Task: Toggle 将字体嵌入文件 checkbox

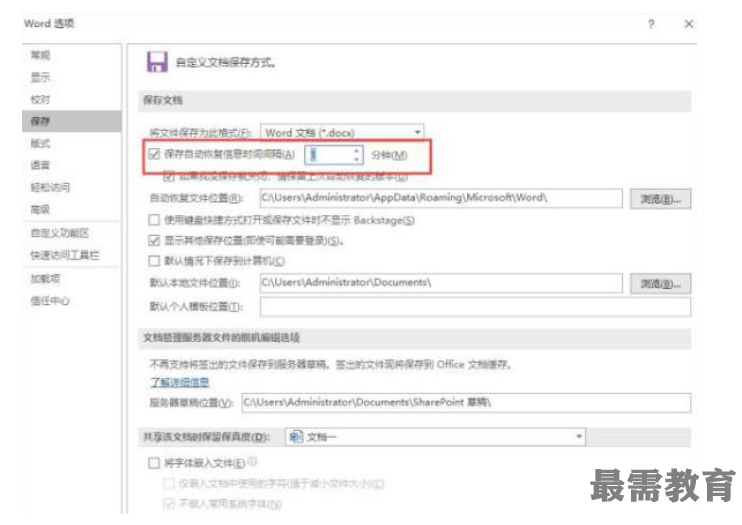Action: [x=154, y=463]
